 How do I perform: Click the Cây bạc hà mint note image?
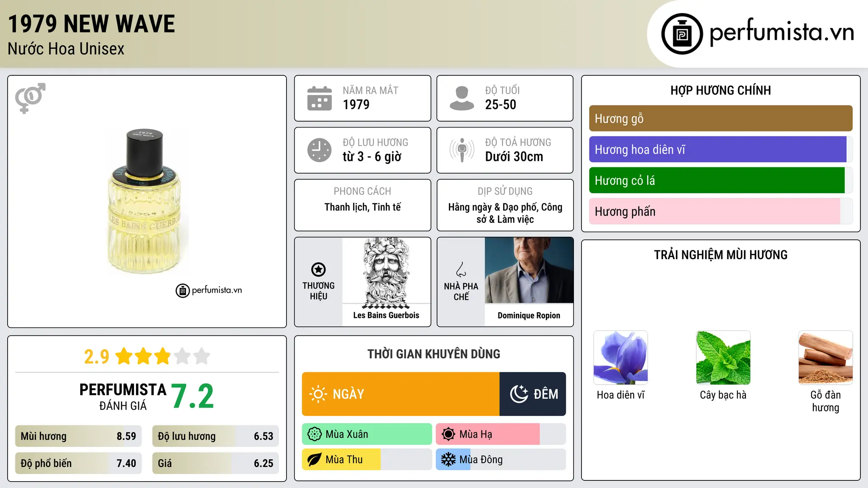(723, 358)
